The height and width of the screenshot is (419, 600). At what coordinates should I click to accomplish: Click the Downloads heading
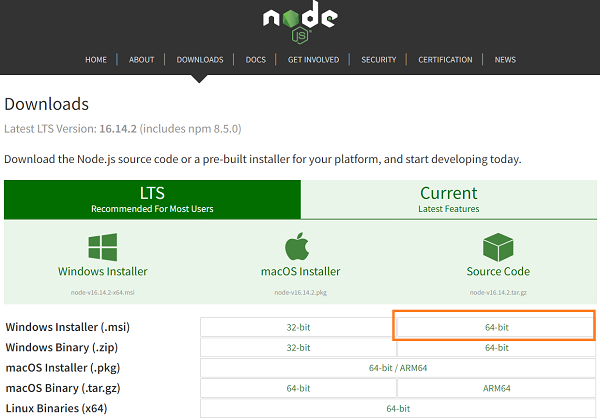point(46,104)
